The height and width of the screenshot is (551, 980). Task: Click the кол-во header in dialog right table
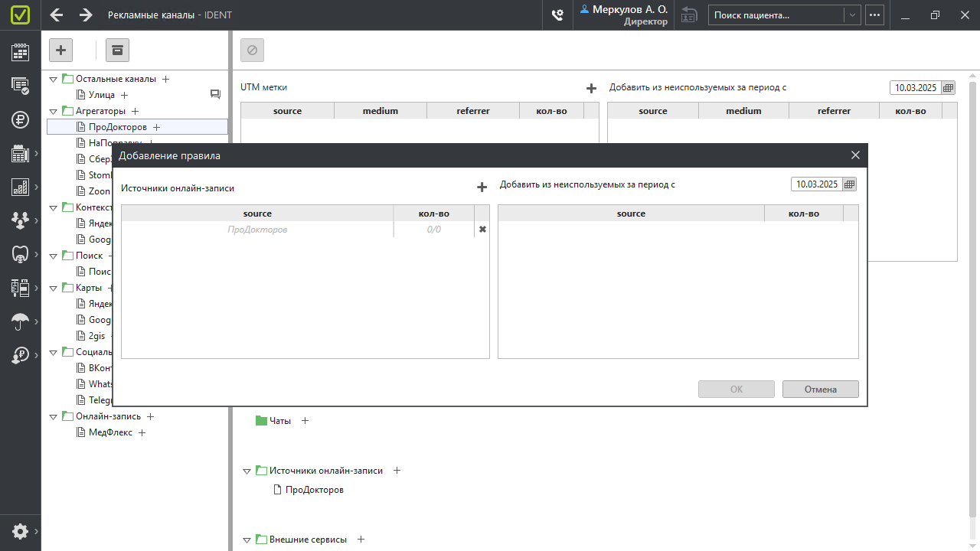point(804,214)
